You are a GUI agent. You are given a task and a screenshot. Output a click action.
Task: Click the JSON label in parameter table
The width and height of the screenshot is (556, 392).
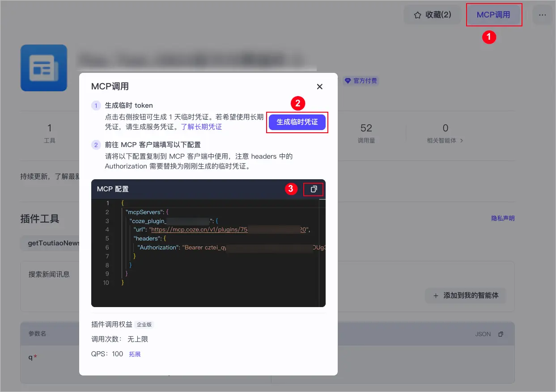click(483, 334)
